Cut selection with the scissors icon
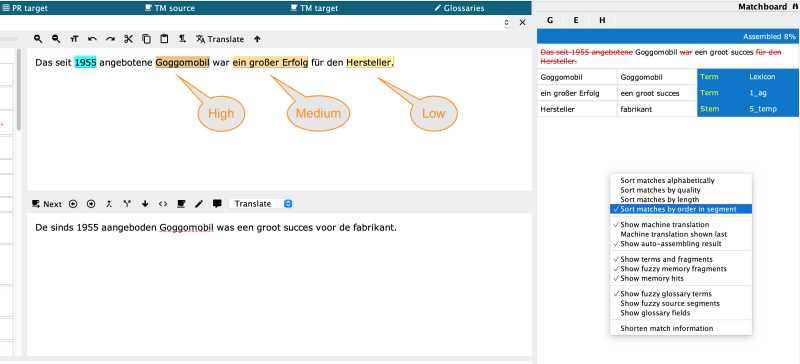This screenshot has width=800, height=364. pyautogui.click(x=128, y=39)
